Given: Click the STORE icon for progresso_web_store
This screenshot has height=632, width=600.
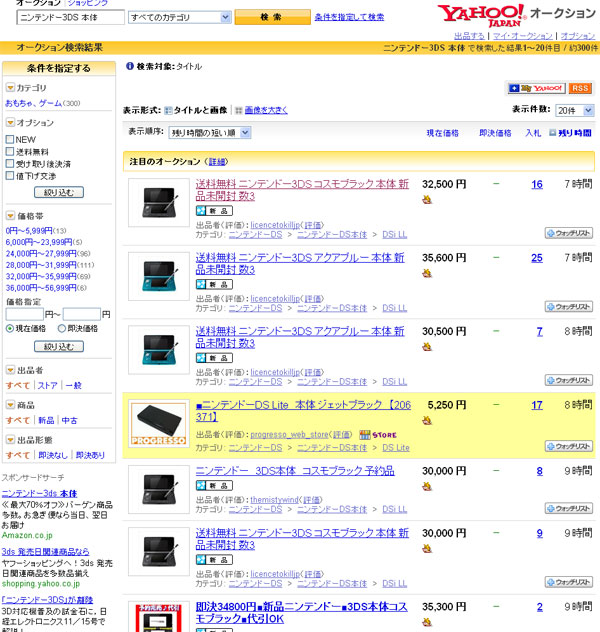Looking at the screenshot, I should (378, 435).
